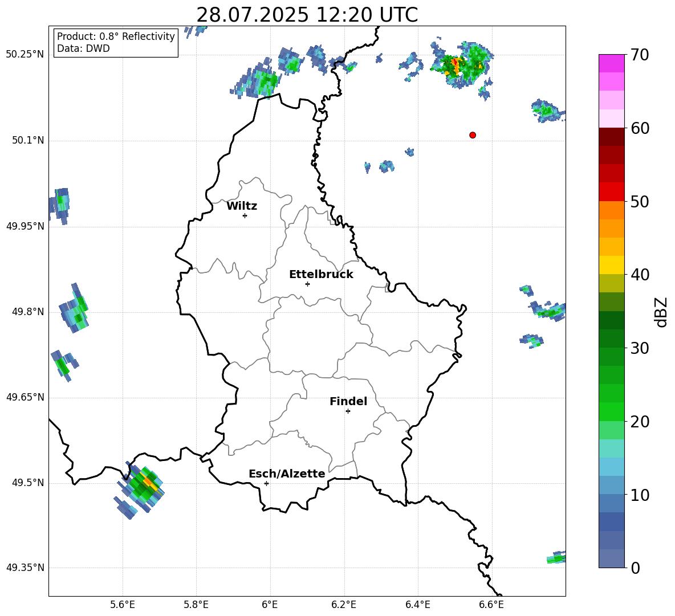The width and height of the screenshot is (675, 616).
Task: Click the 49.65°N latitude label
Action: [x=25, y=397]
